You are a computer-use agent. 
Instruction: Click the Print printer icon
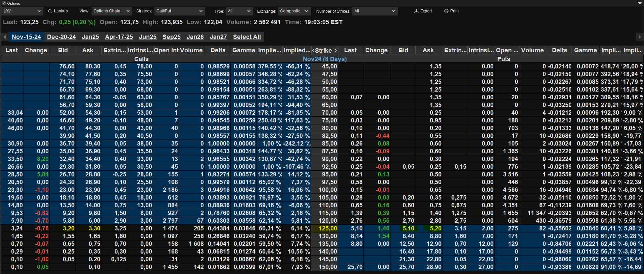(446, 11)
